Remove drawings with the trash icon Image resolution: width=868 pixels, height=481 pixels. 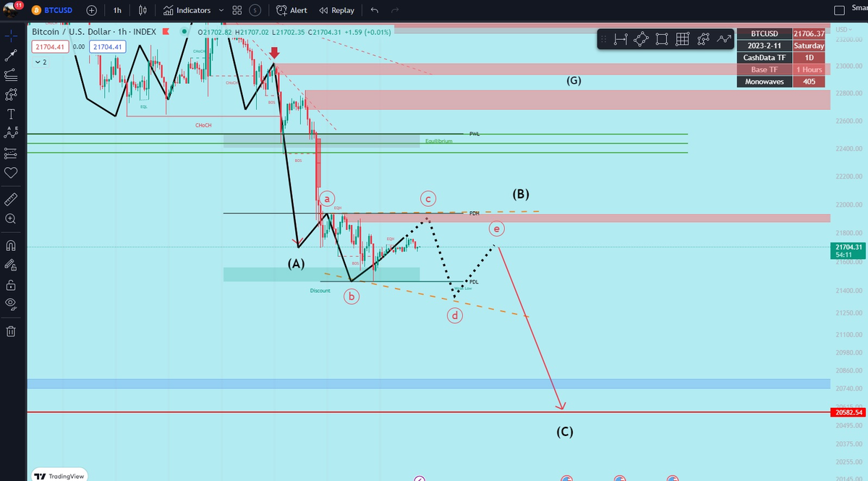(x=11, y=331)
